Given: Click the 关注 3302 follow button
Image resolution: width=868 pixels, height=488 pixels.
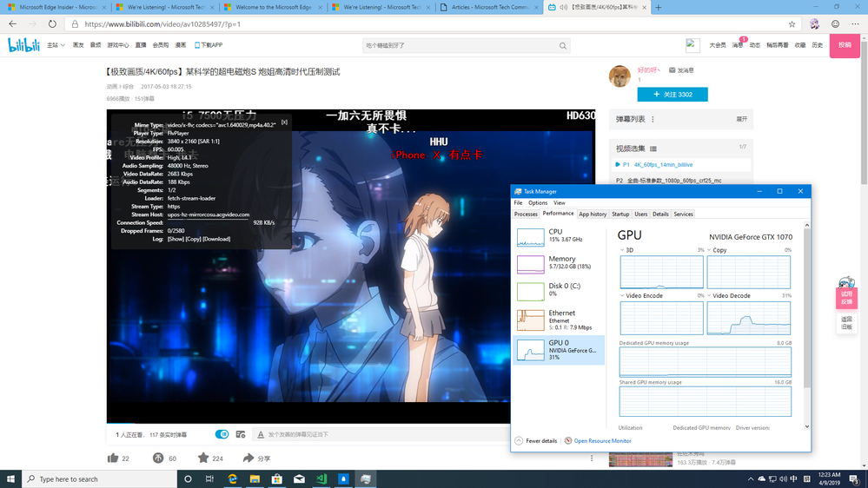Looking at the screenshot, I should click(672, 95).
